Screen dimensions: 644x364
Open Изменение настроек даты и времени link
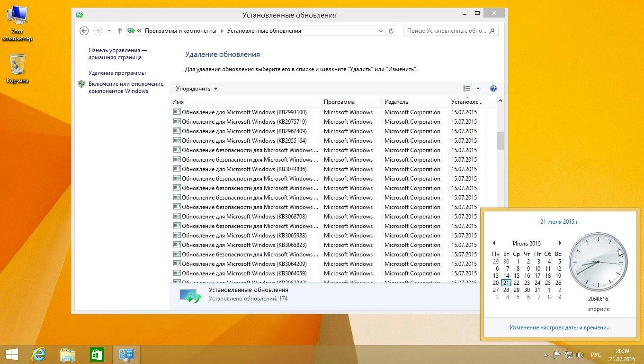560,328
